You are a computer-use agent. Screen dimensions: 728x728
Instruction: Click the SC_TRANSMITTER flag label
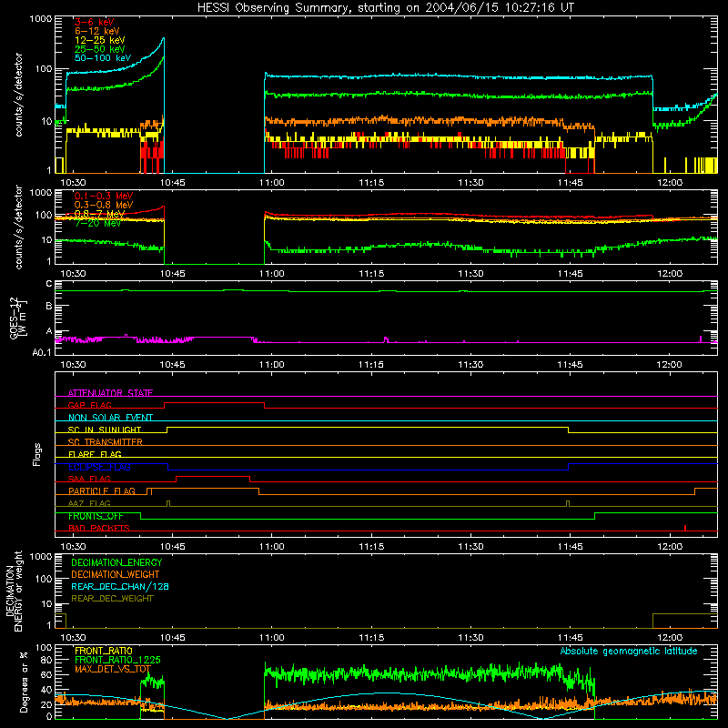point(106,442)
